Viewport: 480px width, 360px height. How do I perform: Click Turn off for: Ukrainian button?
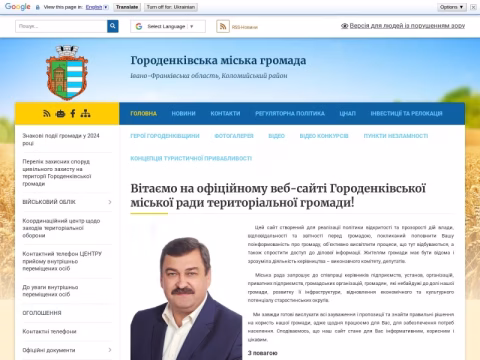[x=171, y=7]
